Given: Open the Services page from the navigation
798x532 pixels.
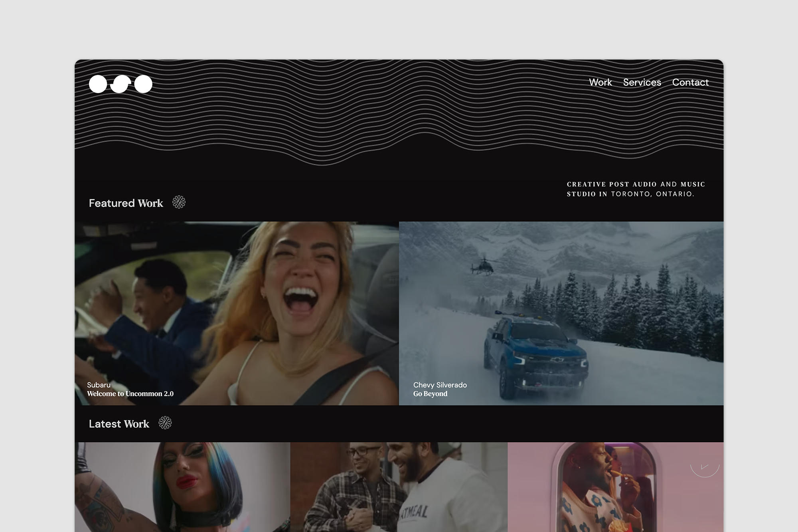Looking at the screenshot, I should point(642,83).
